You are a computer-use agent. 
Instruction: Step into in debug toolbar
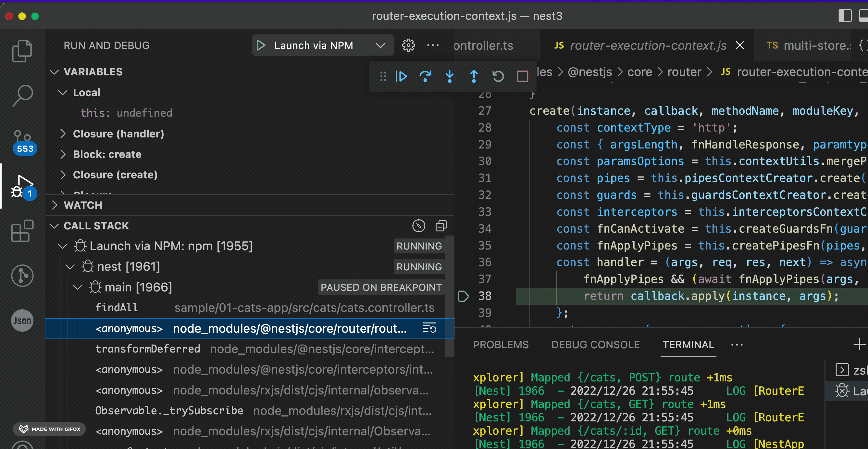450,76
